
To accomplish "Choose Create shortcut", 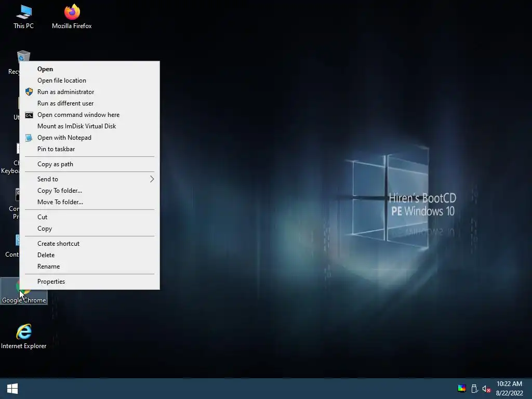I will (x=89, y=244).
